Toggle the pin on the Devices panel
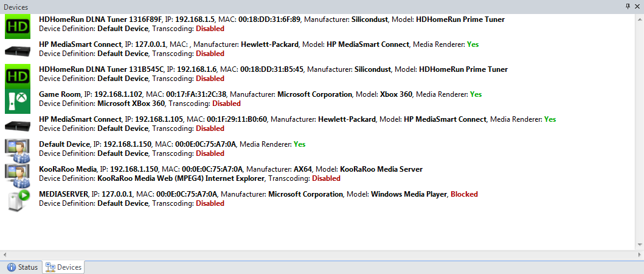The image size is (644, 274). [628, 6]
